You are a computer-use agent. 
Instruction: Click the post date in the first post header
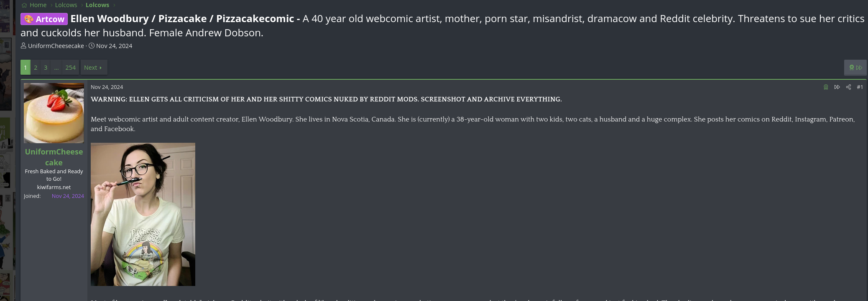pyautogui.click(x=107, y=87)
